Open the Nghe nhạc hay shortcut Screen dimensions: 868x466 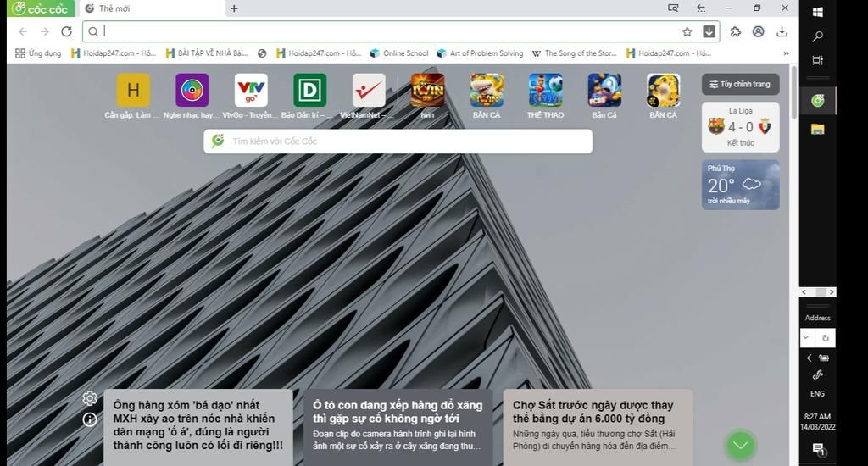click(192, 97)
